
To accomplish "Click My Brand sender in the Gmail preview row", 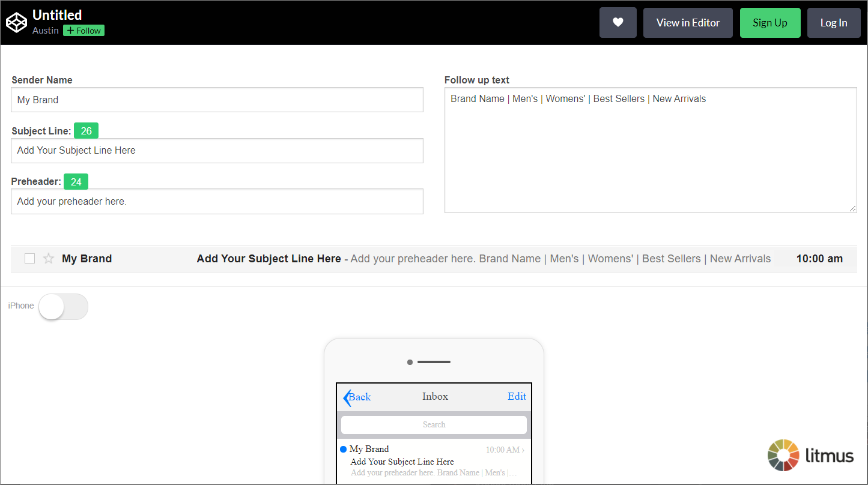I will [x=86, y=259].
